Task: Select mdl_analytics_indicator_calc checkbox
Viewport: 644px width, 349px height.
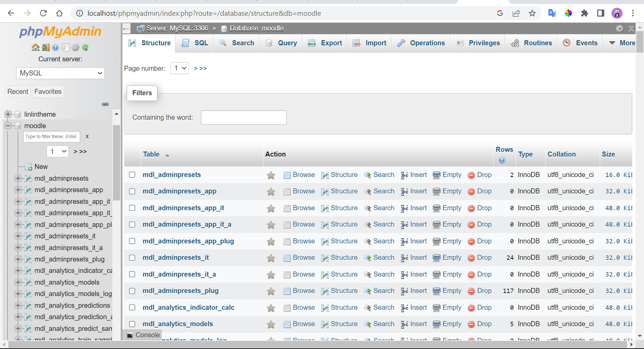Action: (x=132, y=307)
